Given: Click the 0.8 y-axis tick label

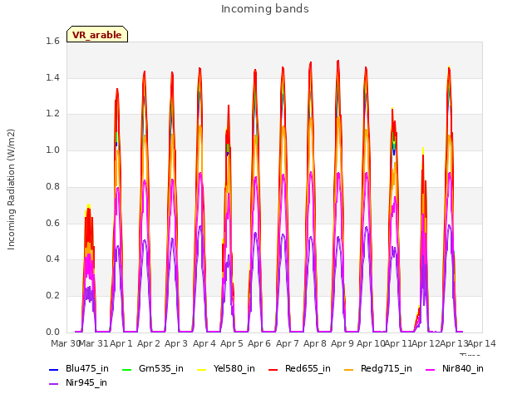Looking at the screenshot, I should [x=52, y=186].
